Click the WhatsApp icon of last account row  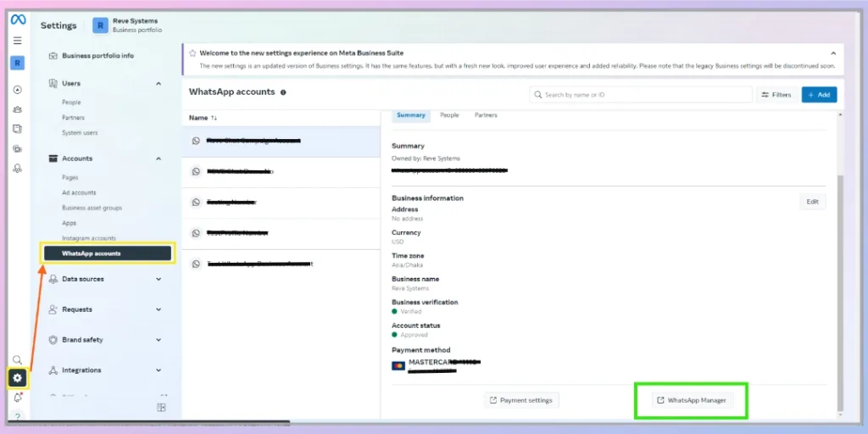point(196,264)
